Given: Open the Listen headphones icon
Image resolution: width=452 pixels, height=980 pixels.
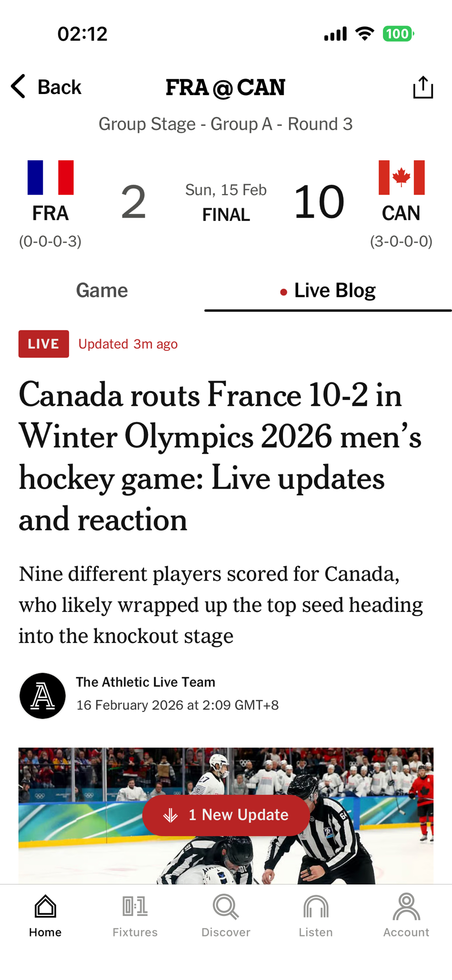Looking at the screenshot, I should pos(316,906).
